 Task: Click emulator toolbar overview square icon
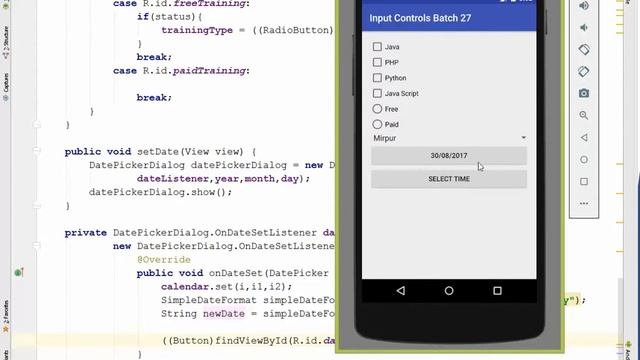584,181
